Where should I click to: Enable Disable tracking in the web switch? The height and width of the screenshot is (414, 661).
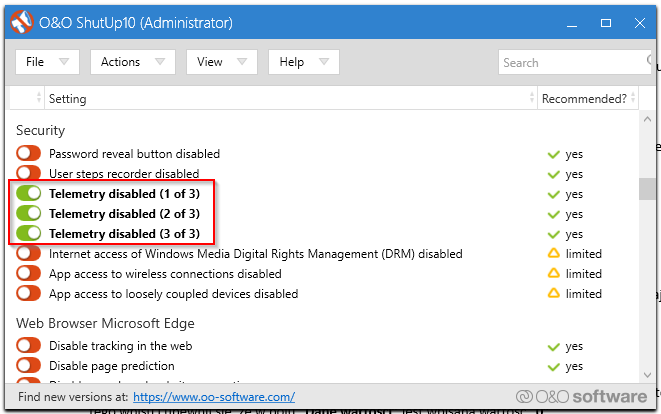[29, 345]
